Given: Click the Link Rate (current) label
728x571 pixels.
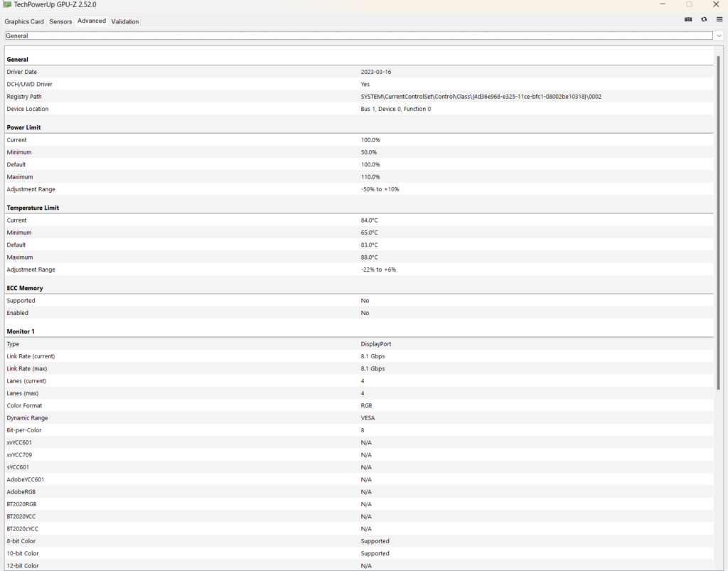Looking at the screenshot, I should click(x=31, y=356).
